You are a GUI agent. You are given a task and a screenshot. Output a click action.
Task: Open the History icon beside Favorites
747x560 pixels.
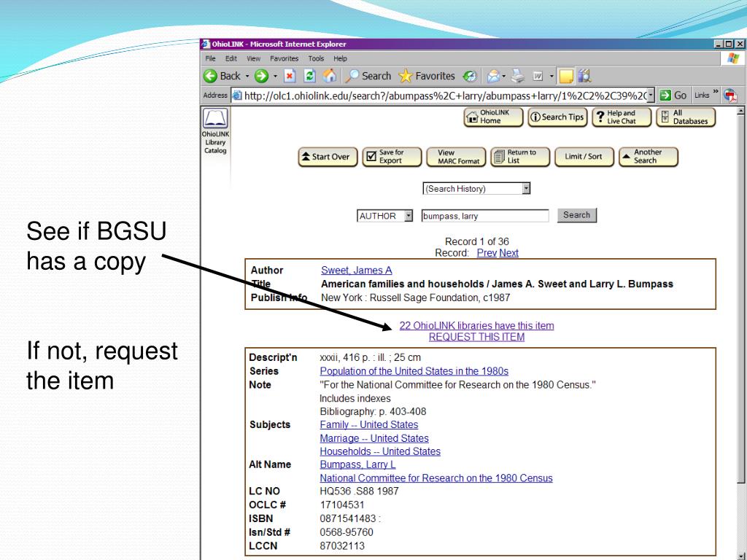tap(470, 76)
